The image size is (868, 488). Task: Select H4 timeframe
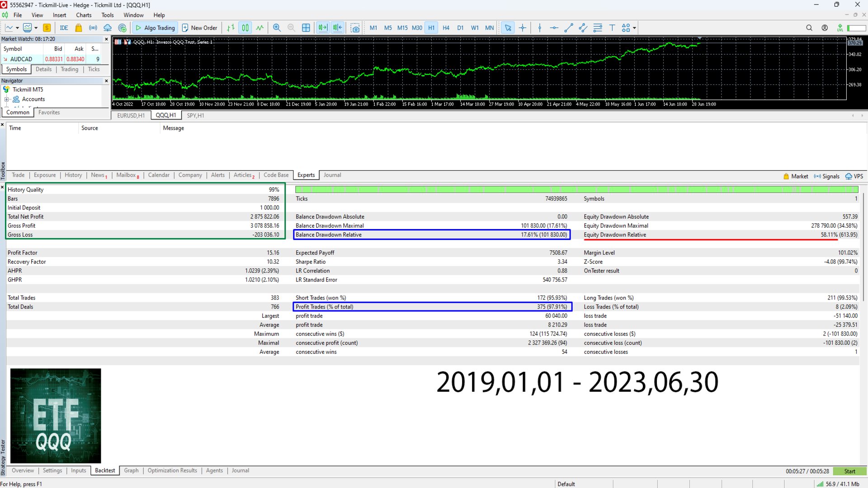[x=446, y=28]
